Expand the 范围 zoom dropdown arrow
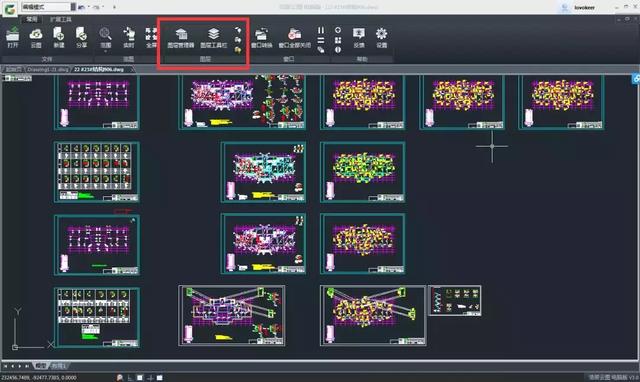 tap(105, 51)
